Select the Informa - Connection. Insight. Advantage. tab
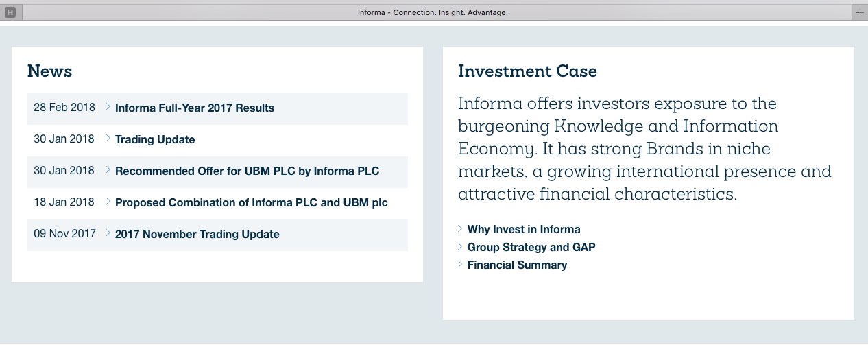The width and height of the screenshot is (868, 345). (x=433, y=12)
